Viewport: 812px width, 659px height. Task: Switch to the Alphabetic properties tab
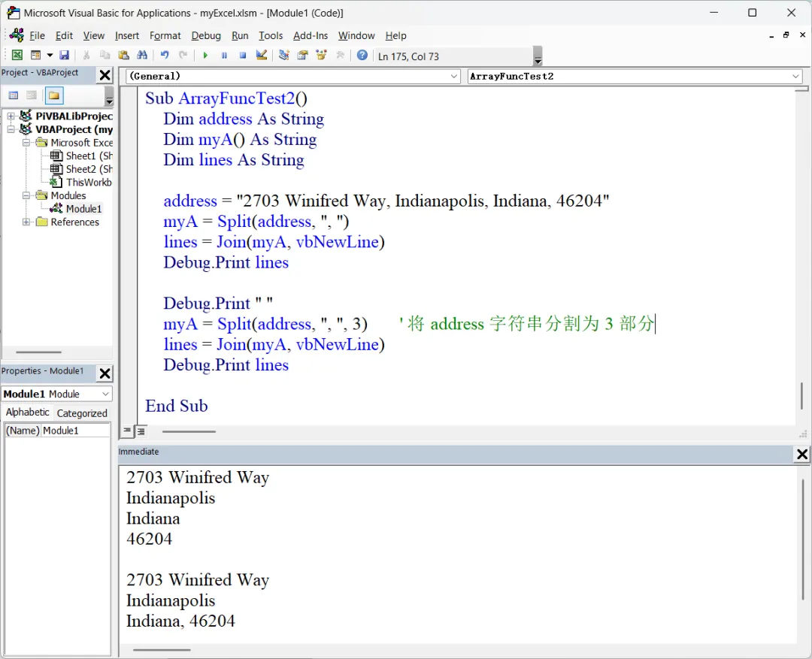[x=28, y=412]
